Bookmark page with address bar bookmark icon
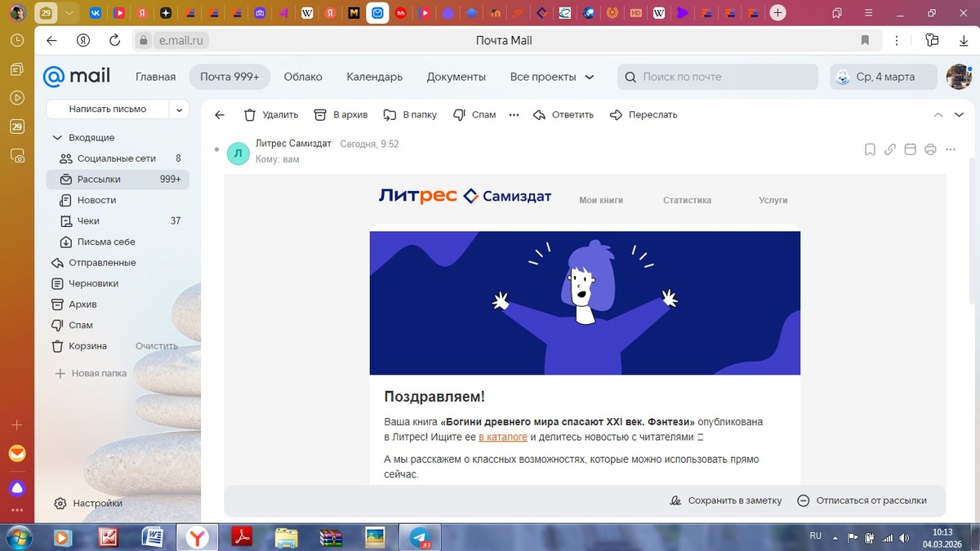The image size is (980, 551). click(865, 40)
